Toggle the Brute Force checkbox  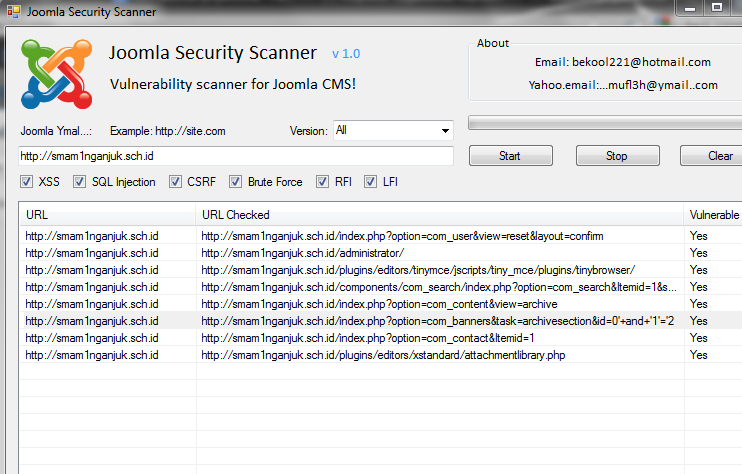pos(237,182)
